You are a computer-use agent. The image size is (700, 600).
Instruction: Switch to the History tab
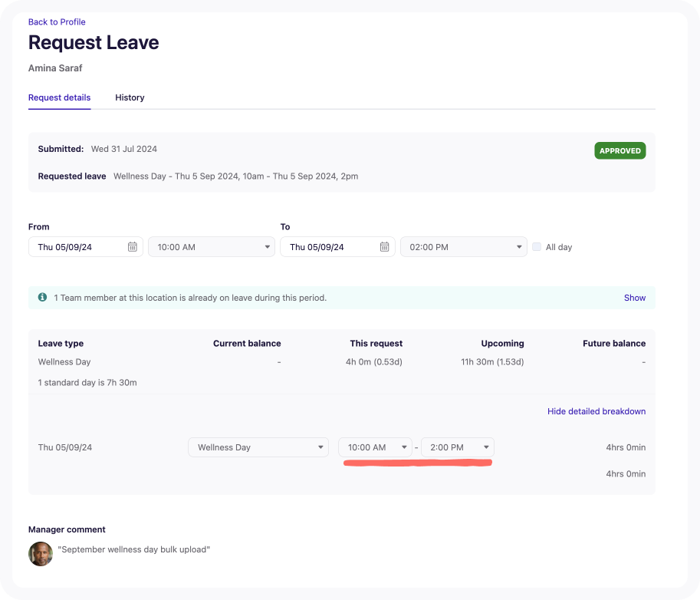click(x=130, y=98)
